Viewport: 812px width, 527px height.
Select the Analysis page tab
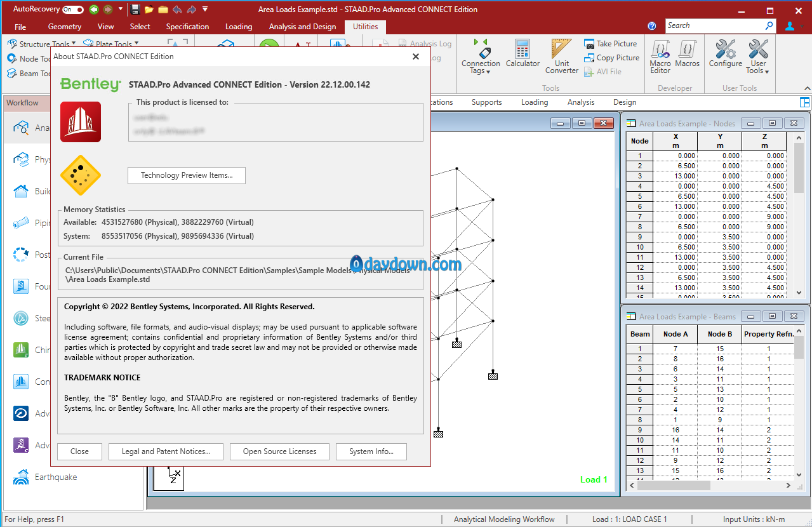(581, 102)
